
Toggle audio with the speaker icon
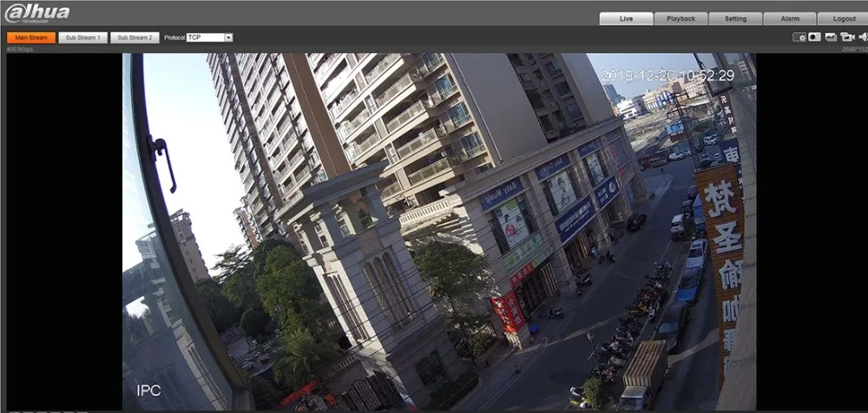point(863,37)
